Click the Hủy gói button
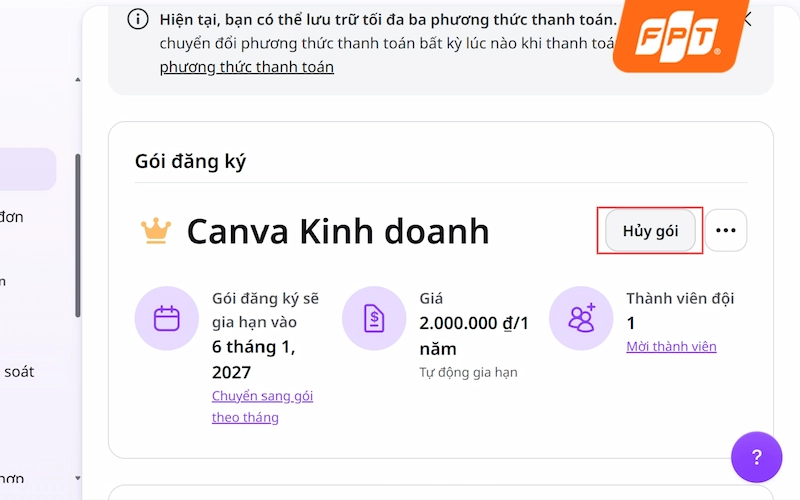Screen dimensions: 800x500 tap(650, 231)
